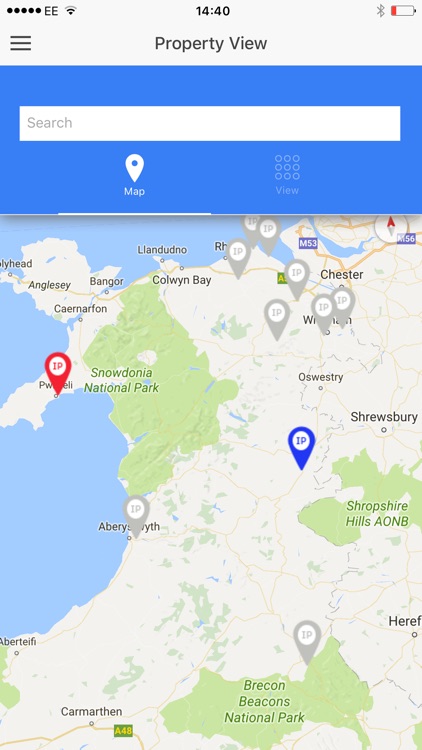Tap the rightmost grey IP pin at Wrexham
422x750 pixels.
tap(343, 308)
